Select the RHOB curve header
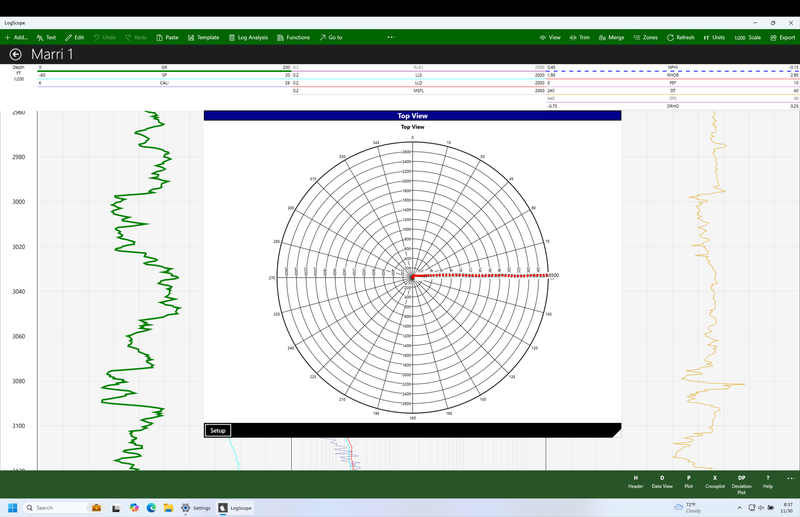 [x=672, y=75]
